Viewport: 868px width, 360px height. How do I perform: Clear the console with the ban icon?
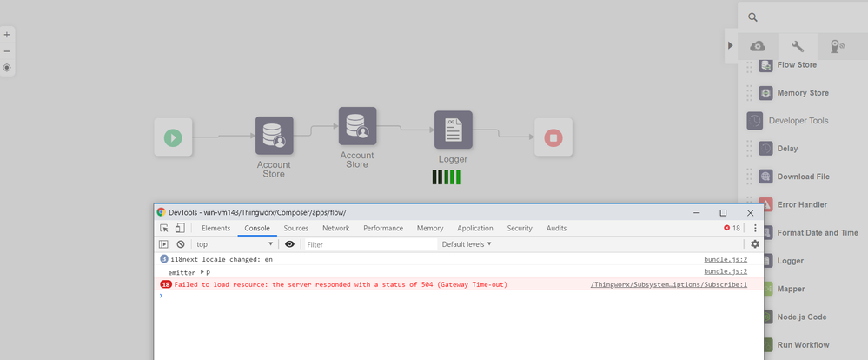(x=181, y=244)
